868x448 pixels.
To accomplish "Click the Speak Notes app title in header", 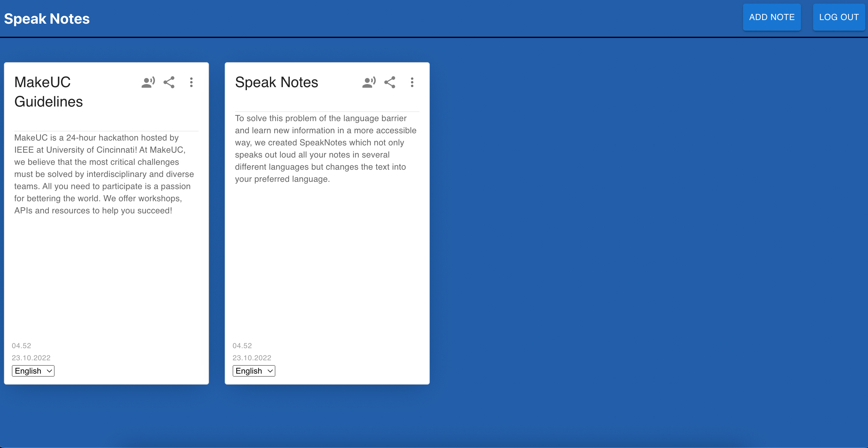I will point(47,19).
